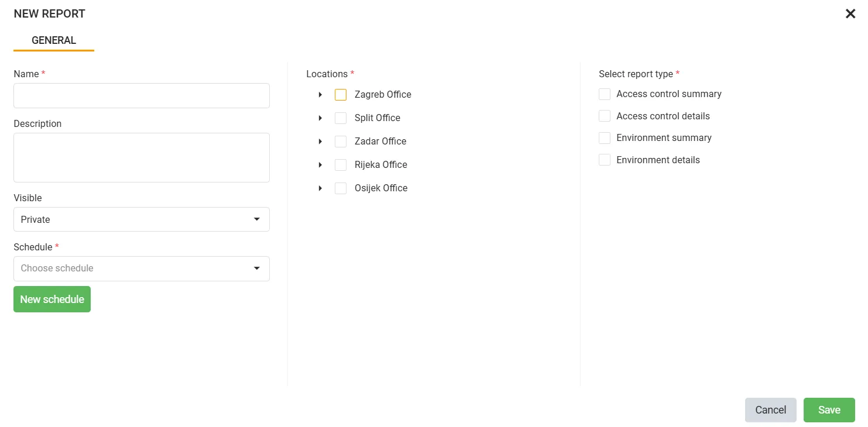868x427 pixels.
Task: Enable Environment summary report type
Action: tap(605, 138)
